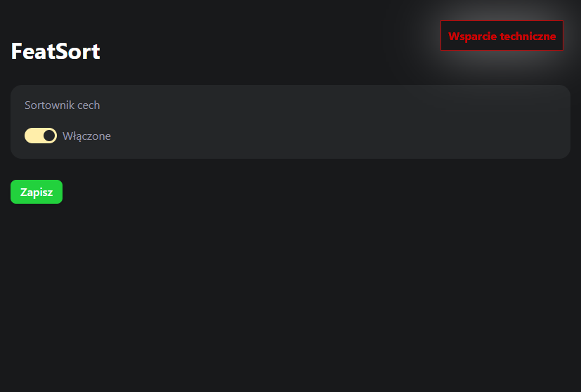
Task: Select the Sortownik cech section title
Action: 63,105
